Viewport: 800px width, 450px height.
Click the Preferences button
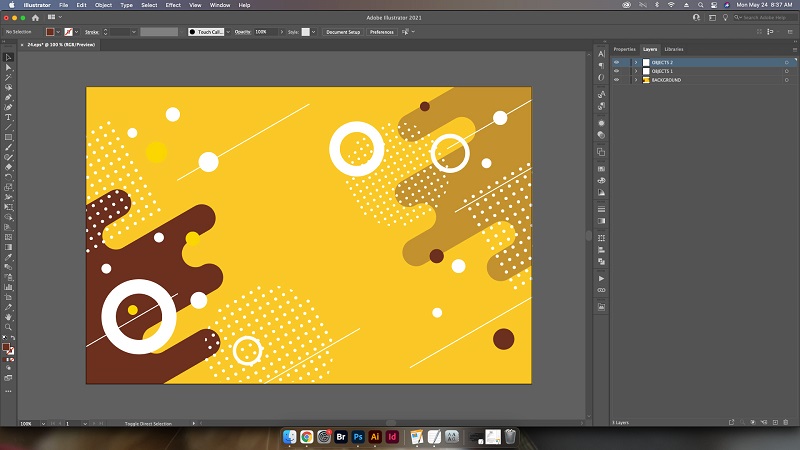pyautogui.click(x=382, y=32)
